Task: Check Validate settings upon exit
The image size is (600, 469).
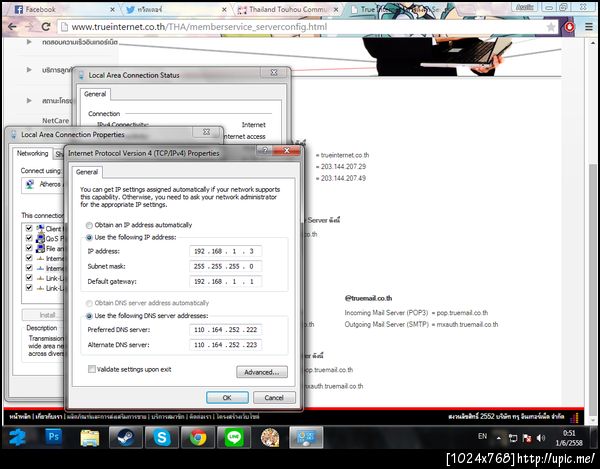Action: 92,369
